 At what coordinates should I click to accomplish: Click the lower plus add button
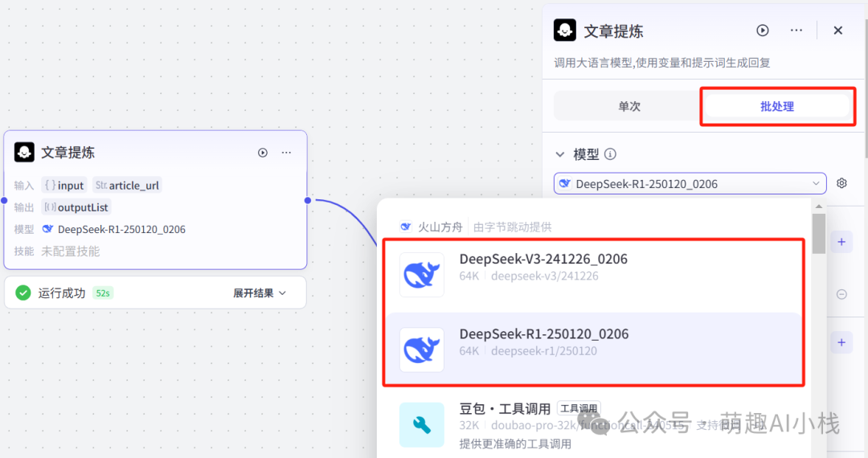tap(841, 342)
